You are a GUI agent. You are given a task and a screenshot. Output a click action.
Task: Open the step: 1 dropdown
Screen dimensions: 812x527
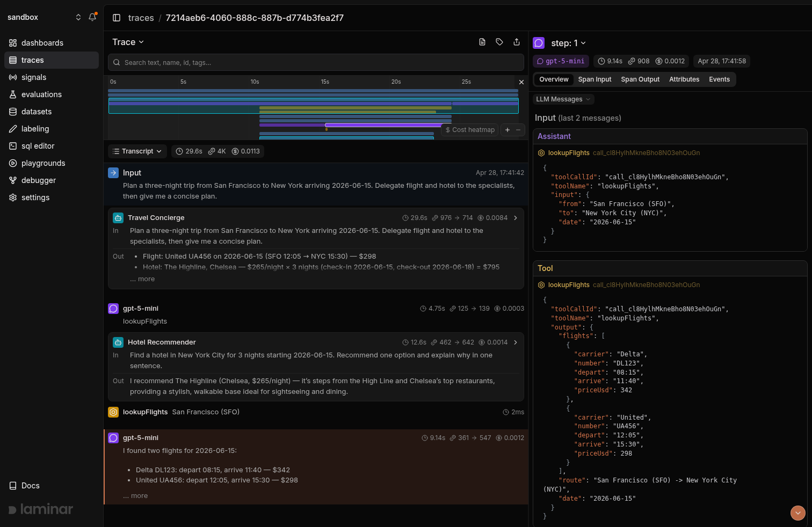tap(568, 43)
